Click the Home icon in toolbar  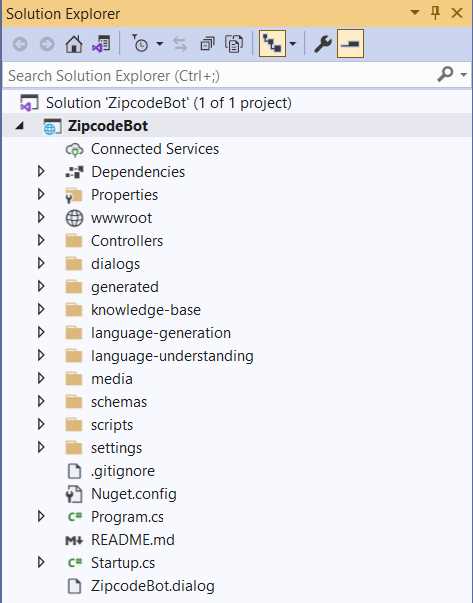click(74, 44)
